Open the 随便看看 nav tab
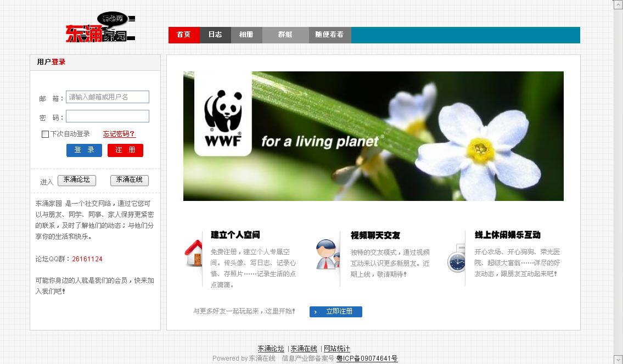 point(330,35)
